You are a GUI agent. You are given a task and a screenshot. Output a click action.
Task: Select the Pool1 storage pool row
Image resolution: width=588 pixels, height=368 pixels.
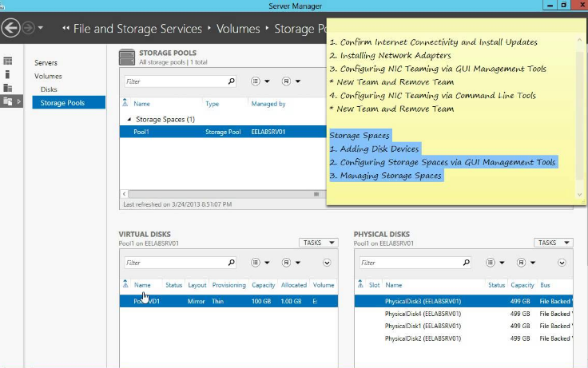tap(223, 132)
